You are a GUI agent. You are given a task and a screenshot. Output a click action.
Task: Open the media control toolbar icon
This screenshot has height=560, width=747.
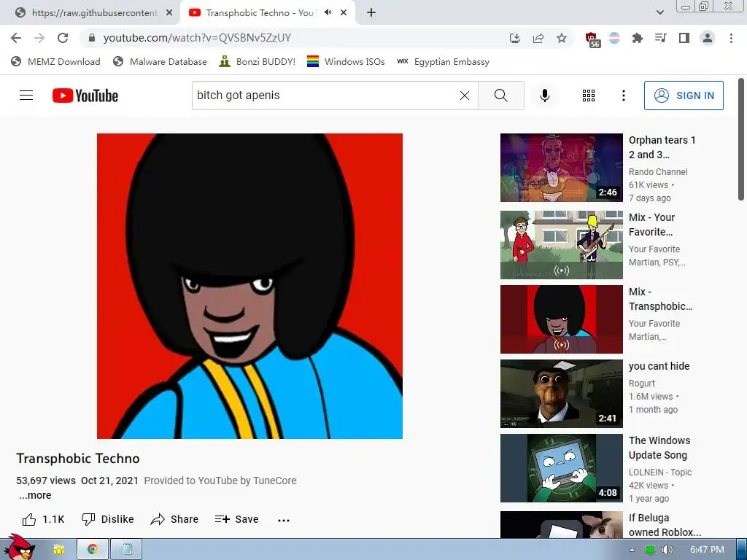[x=661, y=38]
